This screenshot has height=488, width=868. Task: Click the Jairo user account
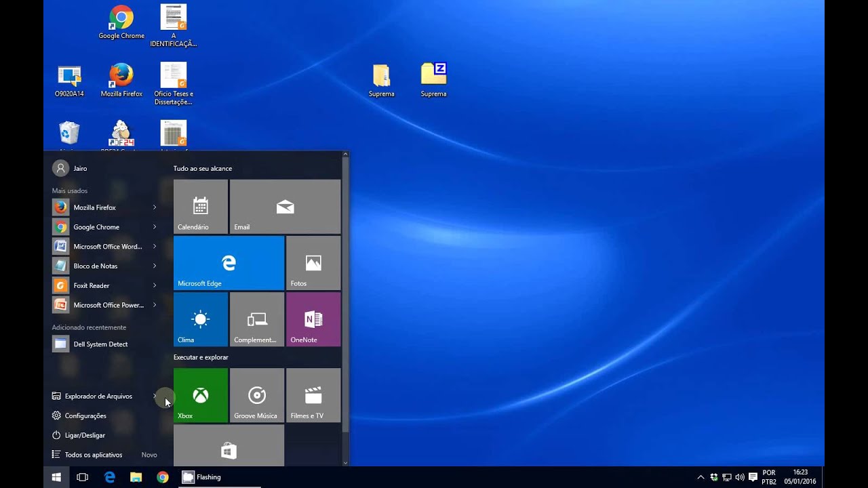pos(71,168)
